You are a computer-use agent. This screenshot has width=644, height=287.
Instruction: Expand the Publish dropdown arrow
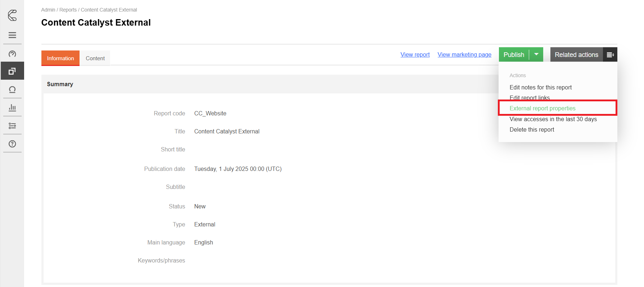[x=536, y=54]
